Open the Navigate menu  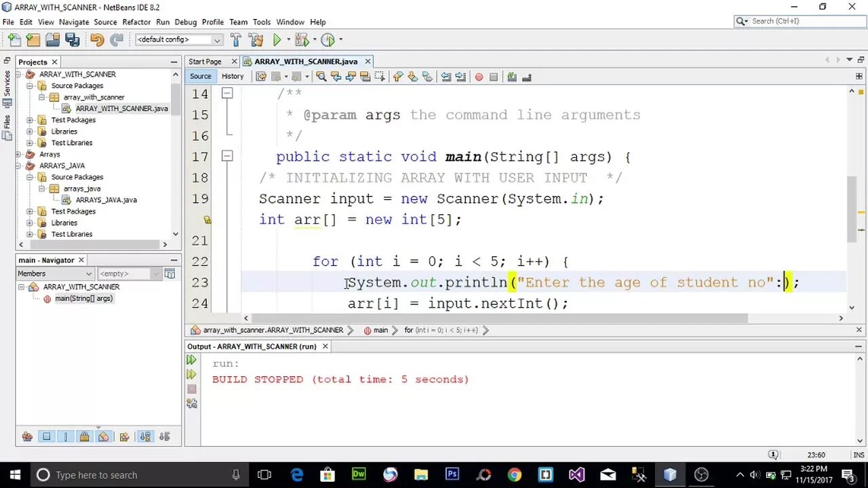click(x=73, y=22)
